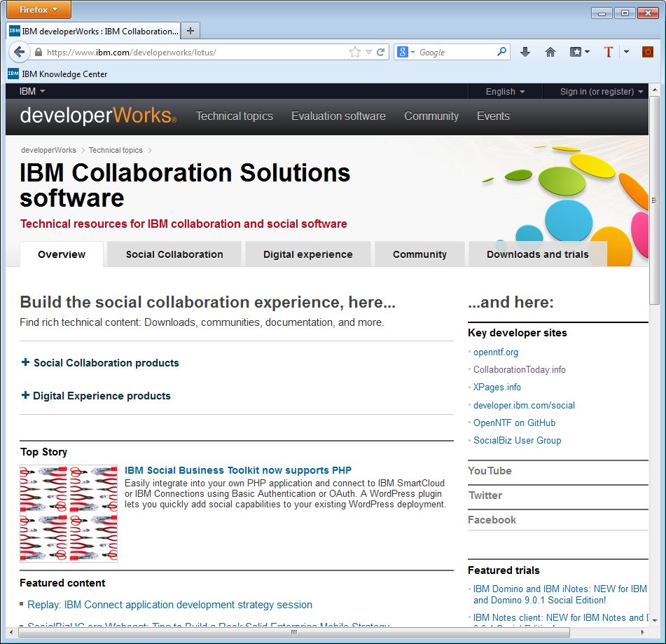Click the IBM Knowledge Center bookmark
Screen dimensions: 666x644
click(x=58, y=74)
